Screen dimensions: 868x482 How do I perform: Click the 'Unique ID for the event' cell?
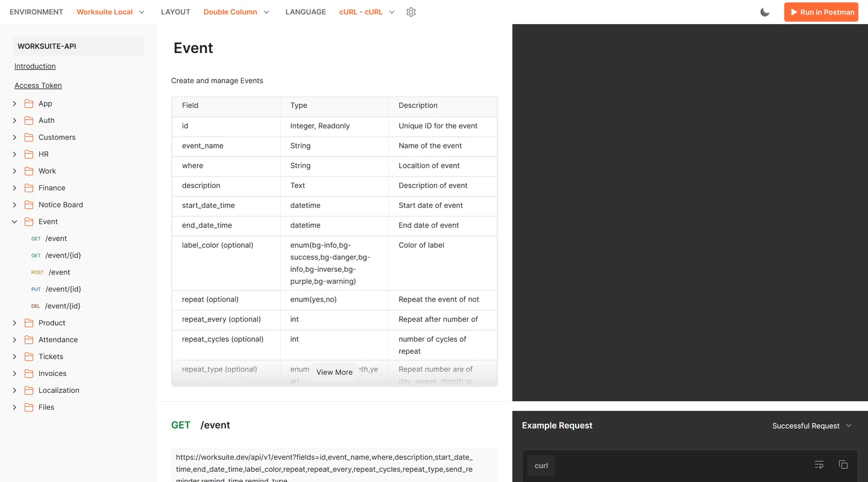coord(443,126)
